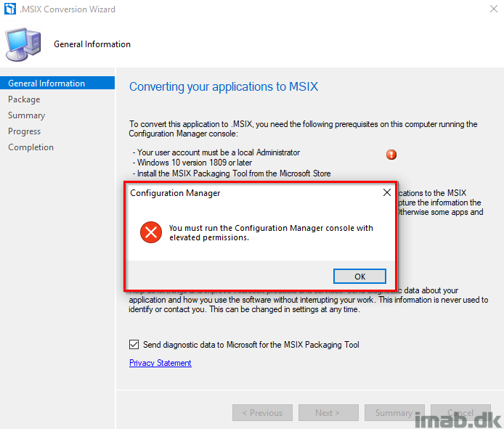Click the Cancel button
This screenshot has width=504, height=429.
pos(460,412)
